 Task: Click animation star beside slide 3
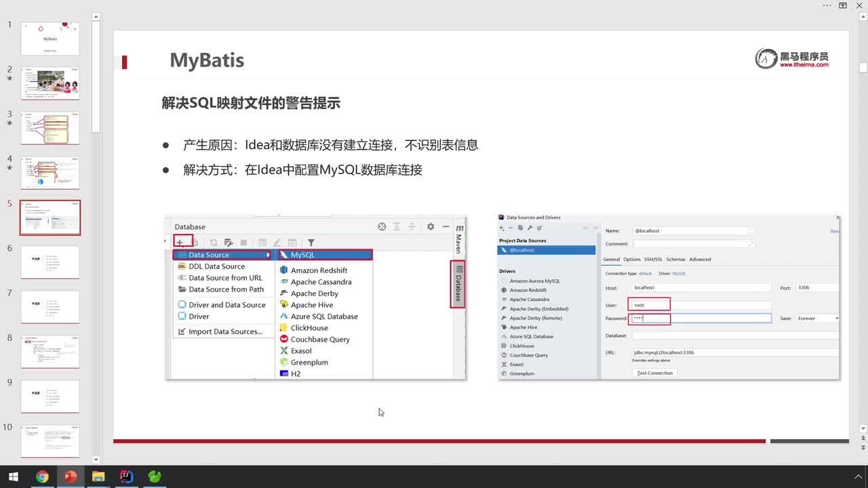pos(9,123)
